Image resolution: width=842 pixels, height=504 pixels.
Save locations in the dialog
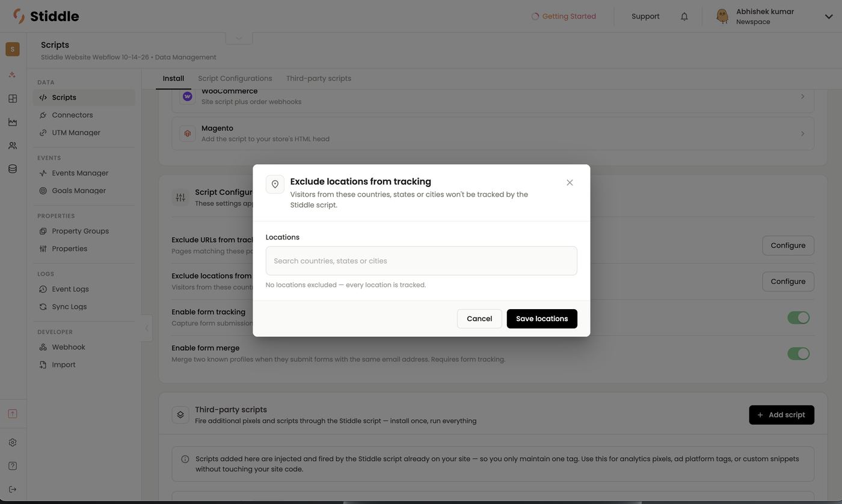click(542, 319)
